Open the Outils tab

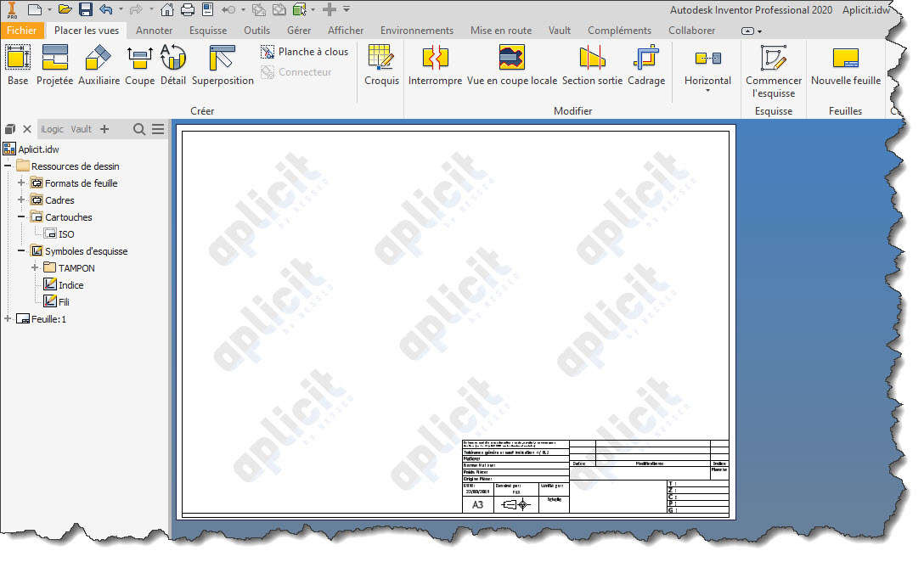[x=257, y=30]
